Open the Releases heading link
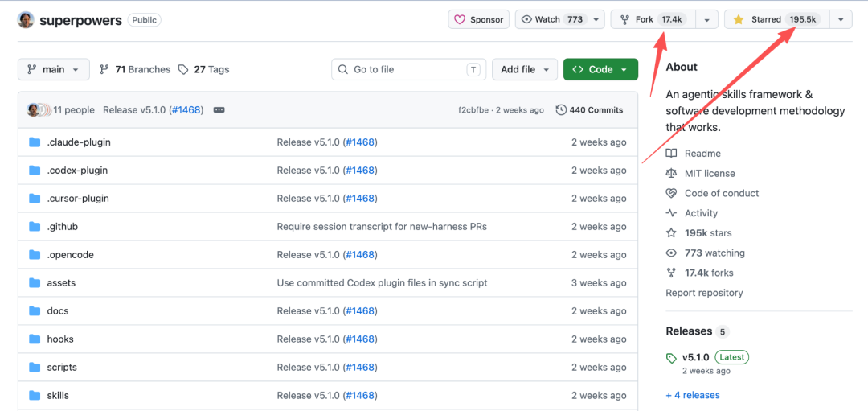 click(x=690, y=331)
